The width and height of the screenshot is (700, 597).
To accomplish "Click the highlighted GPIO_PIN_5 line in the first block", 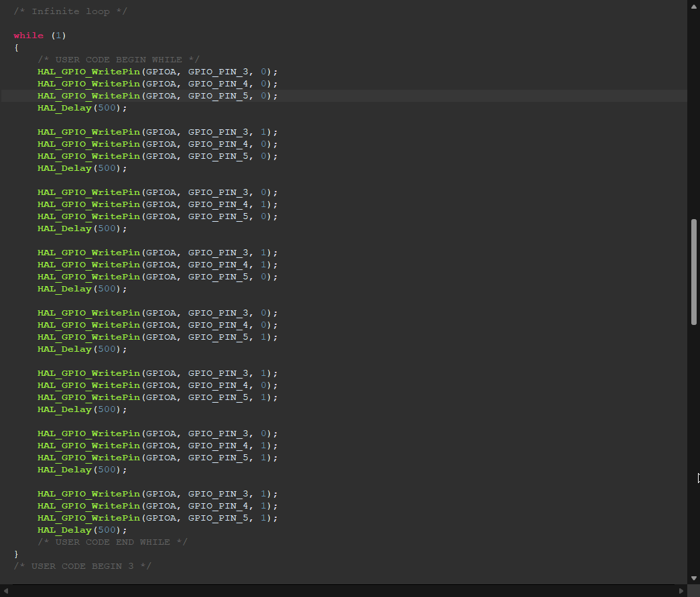I will tap(157, 96).
